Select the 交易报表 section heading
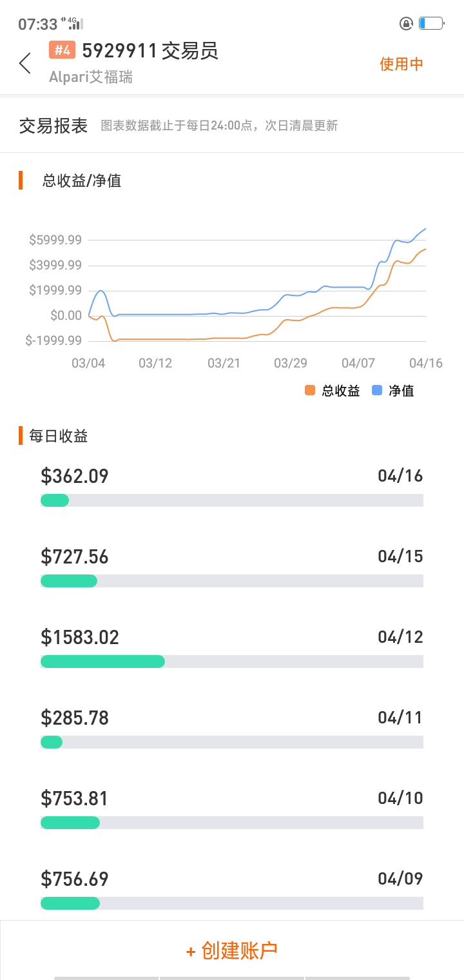The image size is (464, 980). tap(53, 126)
